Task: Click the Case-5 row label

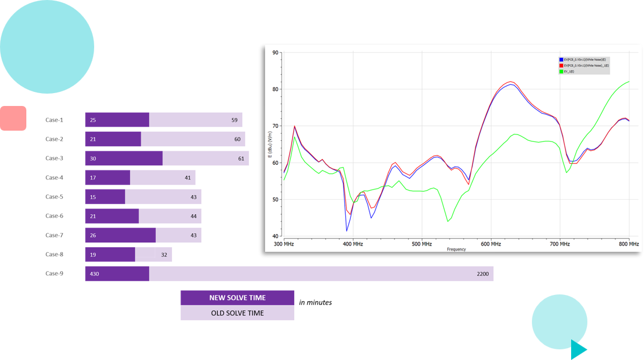Action: 54,197
